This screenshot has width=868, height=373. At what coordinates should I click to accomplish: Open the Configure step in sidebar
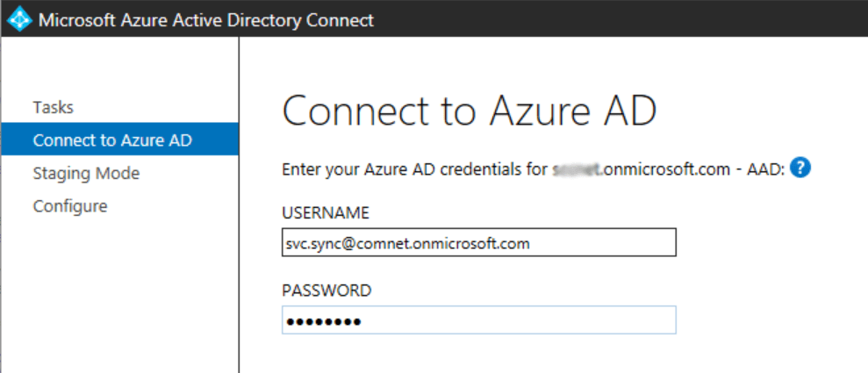(70, 206)
